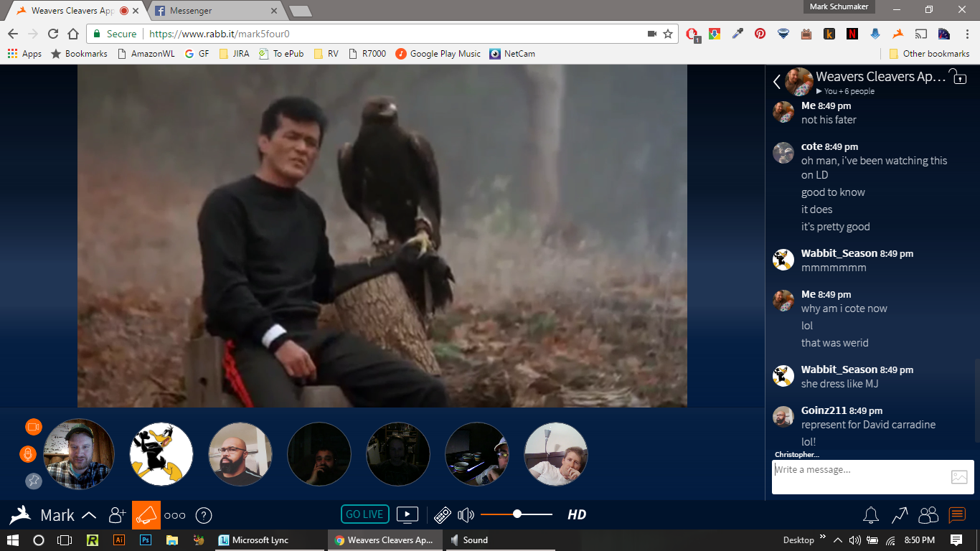Open the Google Play Music bookmark
Viewport: 980px width, 551px height.
(x=438, y=54)
